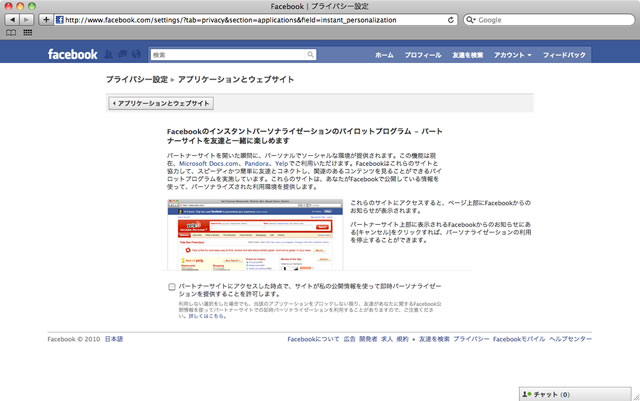
Task: Open ヘルプセンター footer link
Action: pos(570,339)
